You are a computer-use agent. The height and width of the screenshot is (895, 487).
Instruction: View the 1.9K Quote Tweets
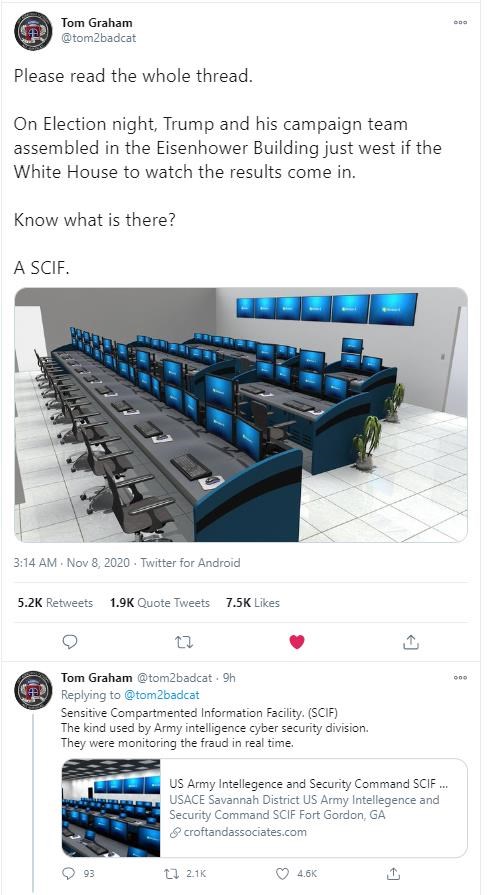pyautogui.click(x=160, y=603)
